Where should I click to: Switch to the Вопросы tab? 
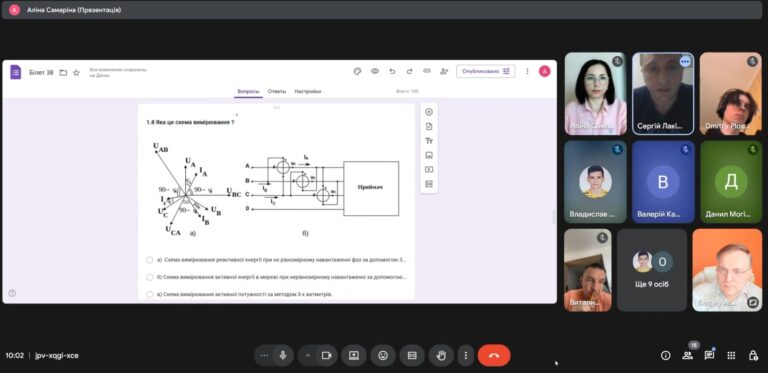click(248, 92)
